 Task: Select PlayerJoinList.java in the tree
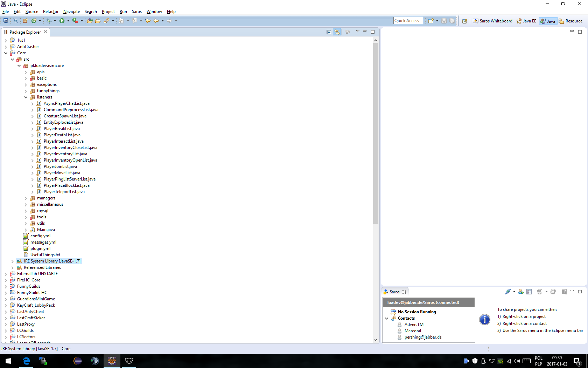pos(60,167)
